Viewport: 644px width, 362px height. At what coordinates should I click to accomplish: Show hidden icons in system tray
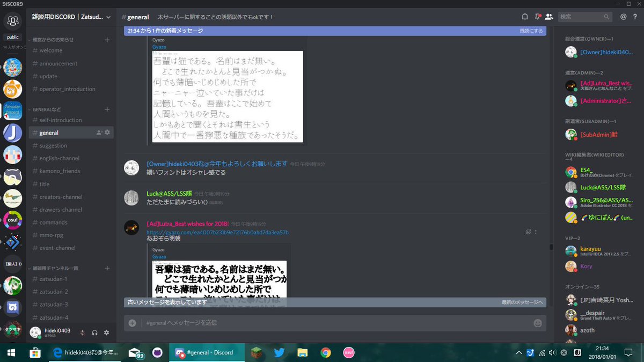(518, 352)
